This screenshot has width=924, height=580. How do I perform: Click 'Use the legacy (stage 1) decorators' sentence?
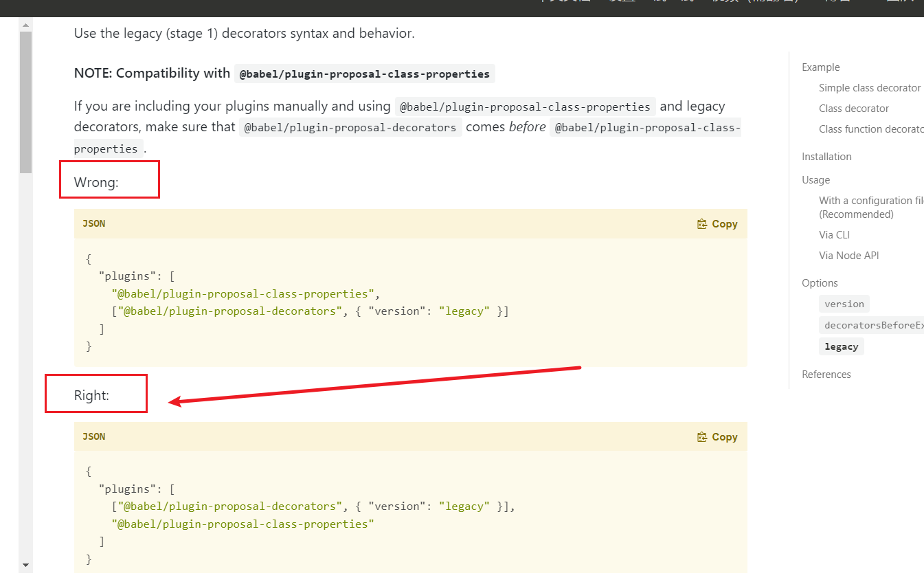(245, 33)
